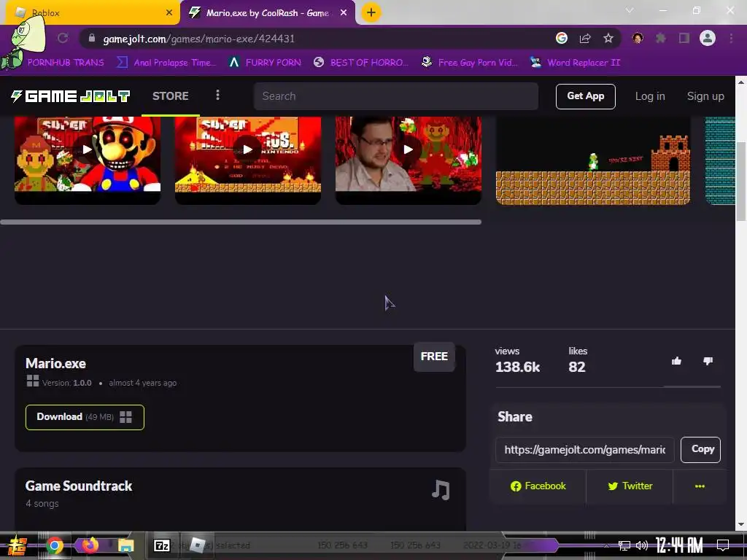
Task: Open the Log in link
Action: (650, 96)
